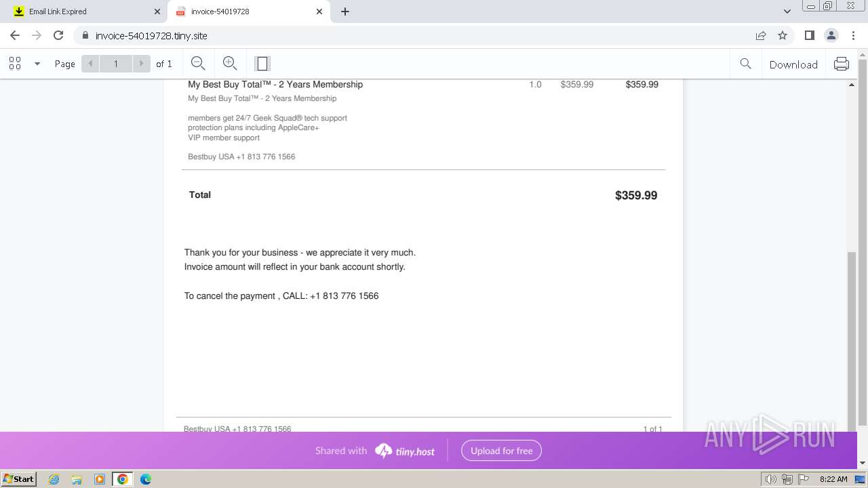The height and width of the screenshot is (488, 868).
Task: Click the 8:22 AM clock
Action: (833, 479)
